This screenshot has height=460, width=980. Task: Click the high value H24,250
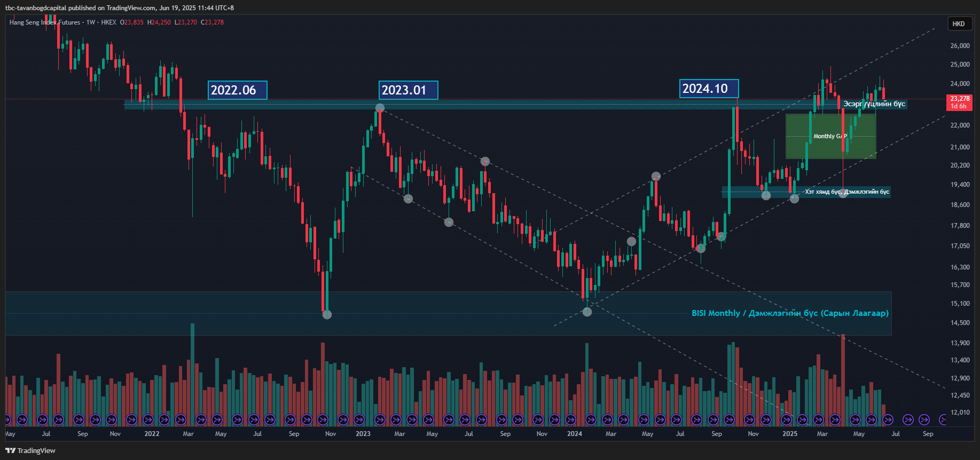159,22
